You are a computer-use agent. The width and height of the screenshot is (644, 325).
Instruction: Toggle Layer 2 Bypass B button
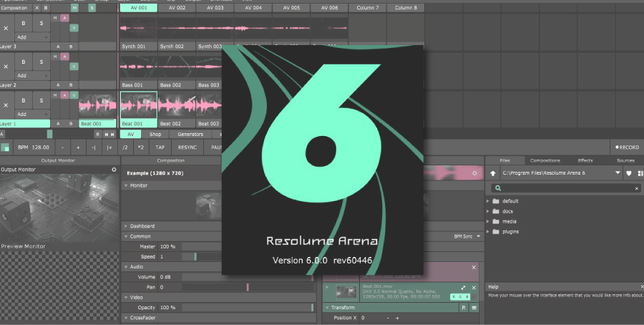pos(24,62)
